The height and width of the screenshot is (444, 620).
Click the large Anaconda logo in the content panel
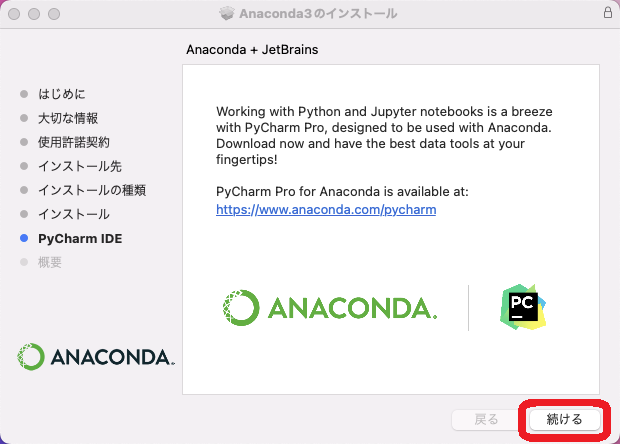click(329, 307)
